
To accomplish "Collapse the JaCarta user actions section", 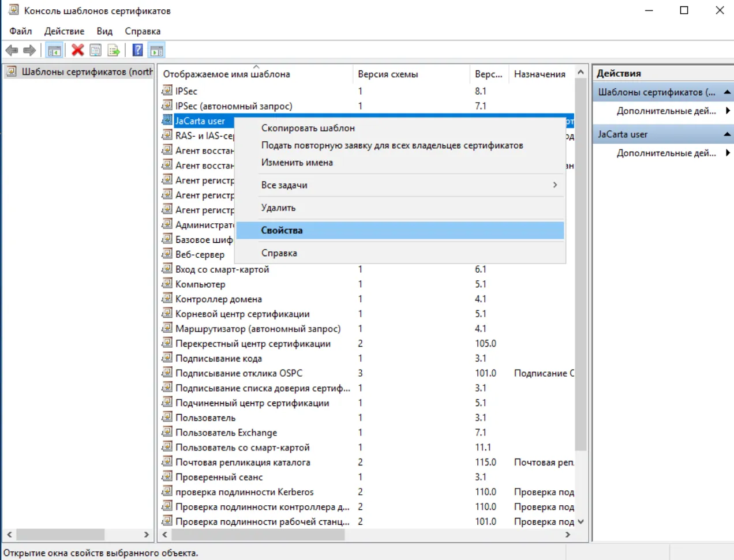I will pyautogui.click(x=727, y=134).
